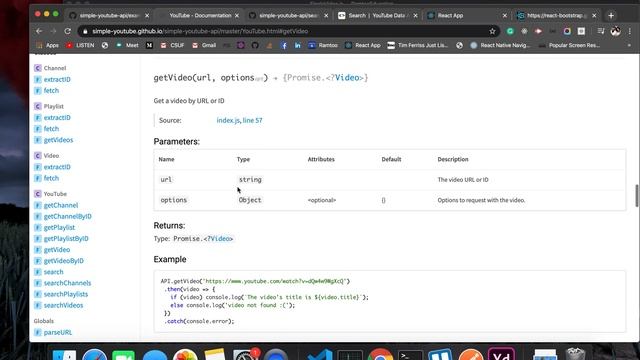The height and width of the screenshot is (360, 640).
Task: Open Visual Studio Code from the Dock
Action: [320, 354]
